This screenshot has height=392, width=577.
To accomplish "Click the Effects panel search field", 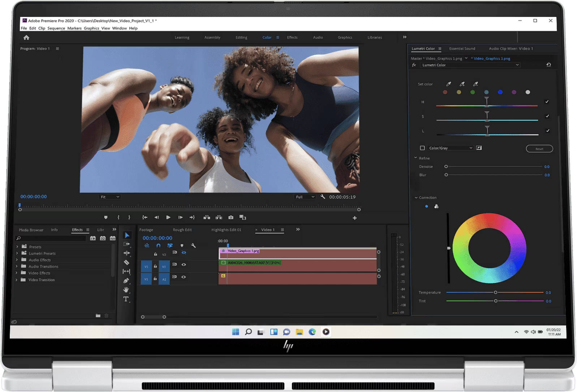I will pos(51,238).
